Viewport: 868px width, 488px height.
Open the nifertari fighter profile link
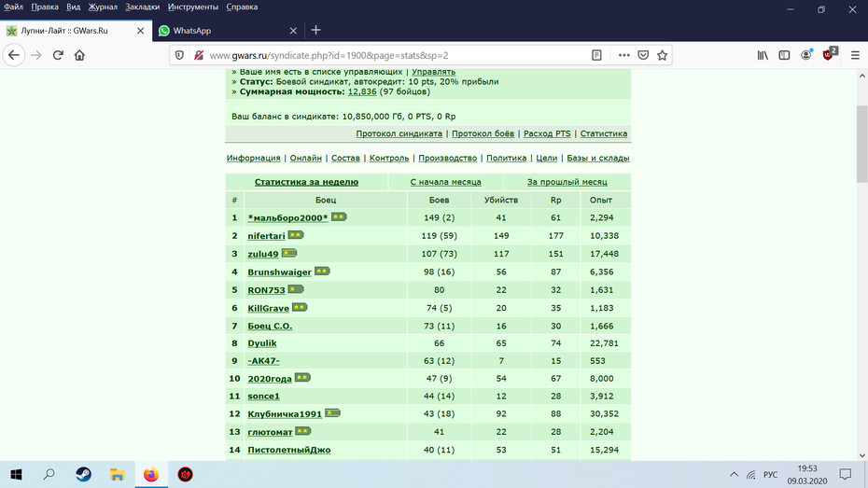[266, 236]
